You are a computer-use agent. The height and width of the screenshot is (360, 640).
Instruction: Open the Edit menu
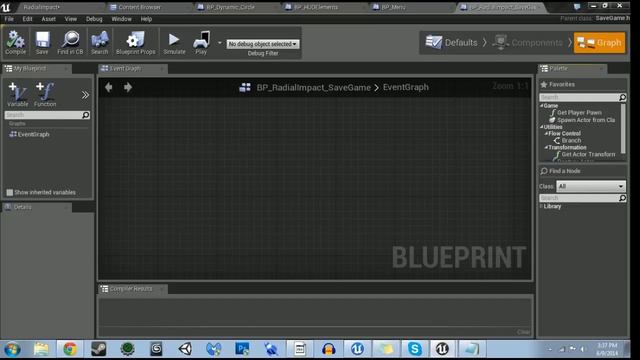(x=27, y=19)
